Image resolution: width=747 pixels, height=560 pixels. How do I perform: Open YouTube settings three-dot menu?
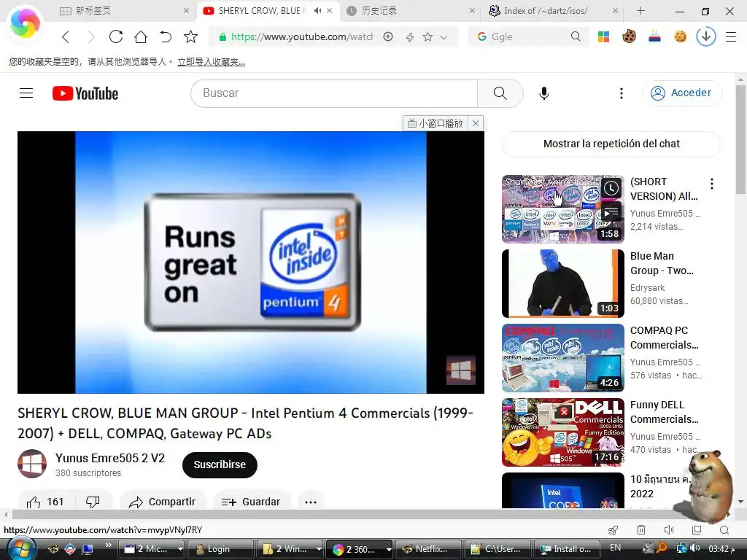622,93
